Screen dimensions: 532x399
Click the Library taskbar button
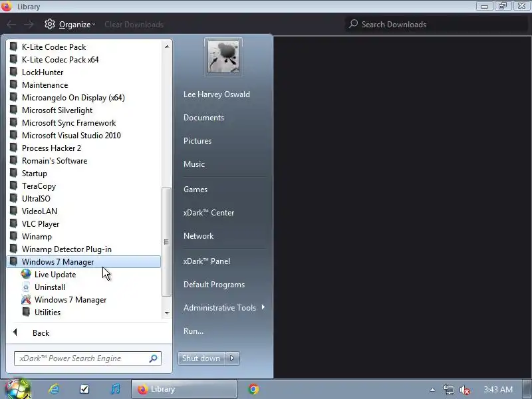coord(184,389)
